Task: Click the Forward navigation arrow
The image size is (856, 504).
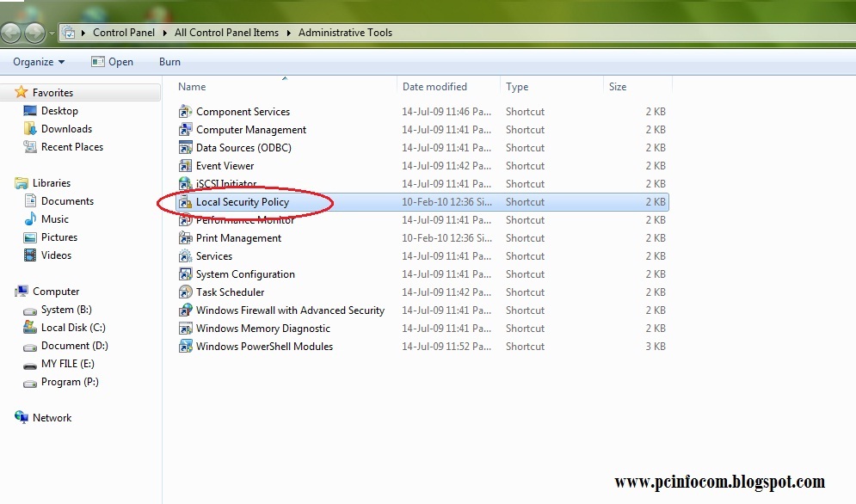Action: click(35, 34)
